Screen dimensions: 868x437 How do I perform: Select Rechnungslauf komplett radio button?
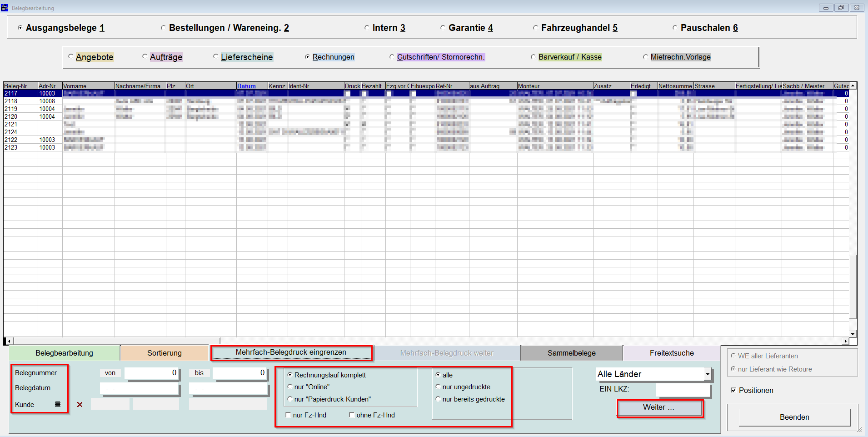pos(290,375)
